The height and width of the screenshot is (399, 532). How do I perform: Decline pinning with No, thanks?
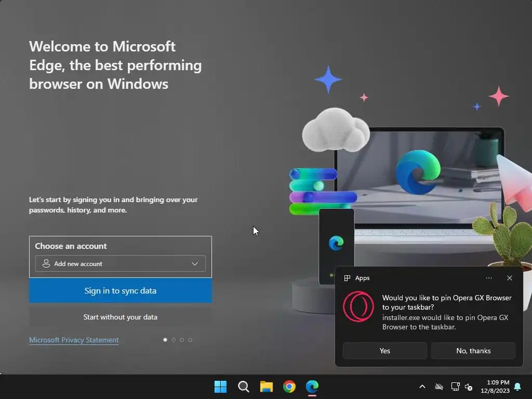(x=473, y=351)
